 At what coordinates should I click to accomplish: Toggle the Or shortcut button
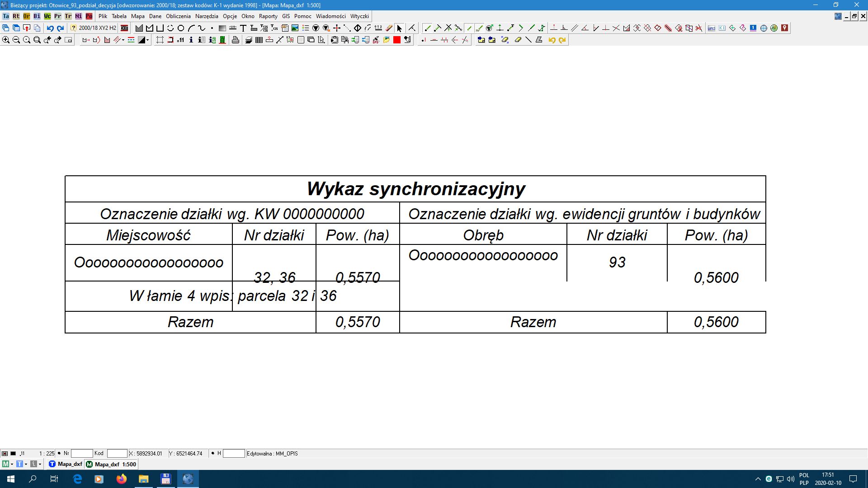click(27, 16)
